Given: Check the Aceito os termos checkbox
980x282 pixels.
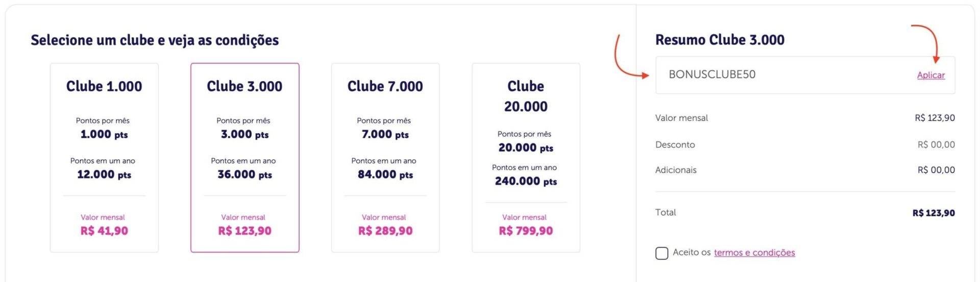Looking at the screenshot, I should click(661, 253).
